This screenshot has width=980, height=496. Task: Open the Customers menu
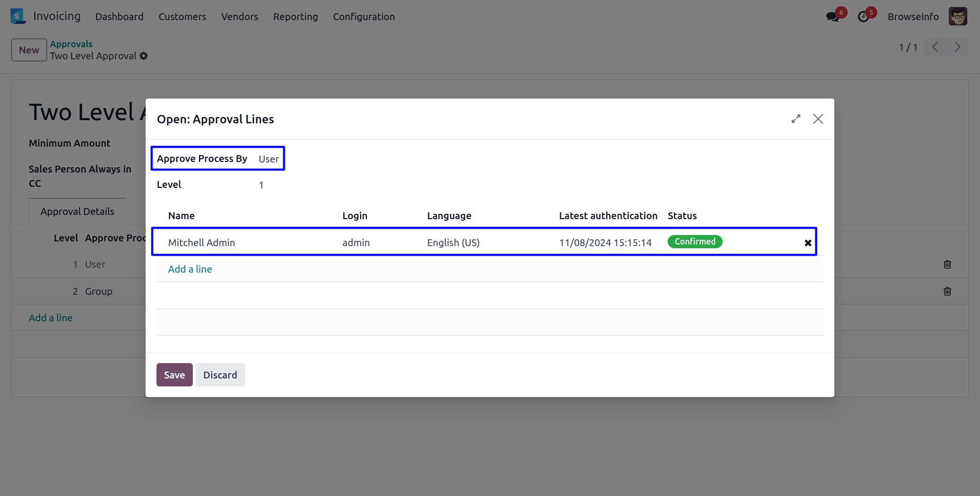click(x=182, y=17)
